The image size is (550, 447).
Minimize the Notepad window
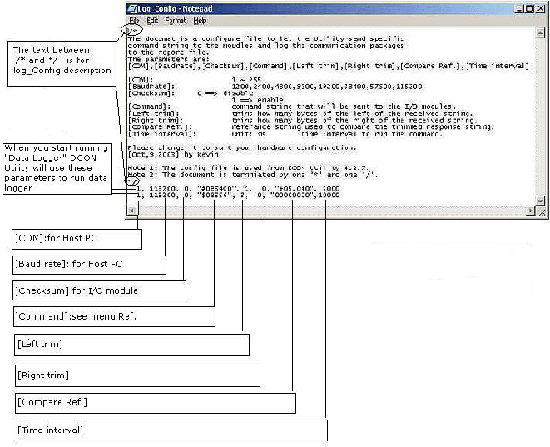(x=519, y=9)
